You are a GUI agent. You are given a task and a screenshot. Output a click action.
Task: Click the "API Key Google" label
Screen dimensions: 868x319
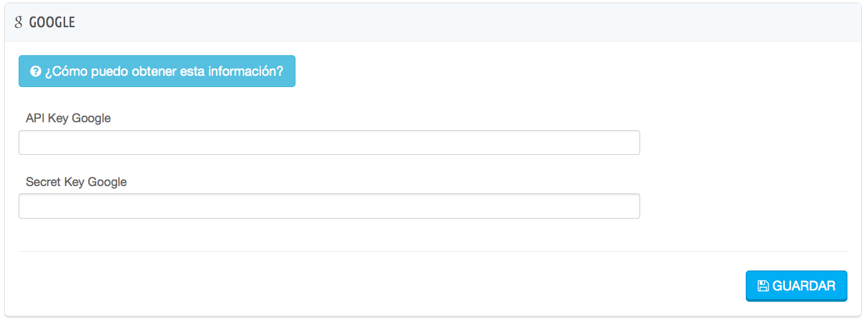[x=68, y=118]
